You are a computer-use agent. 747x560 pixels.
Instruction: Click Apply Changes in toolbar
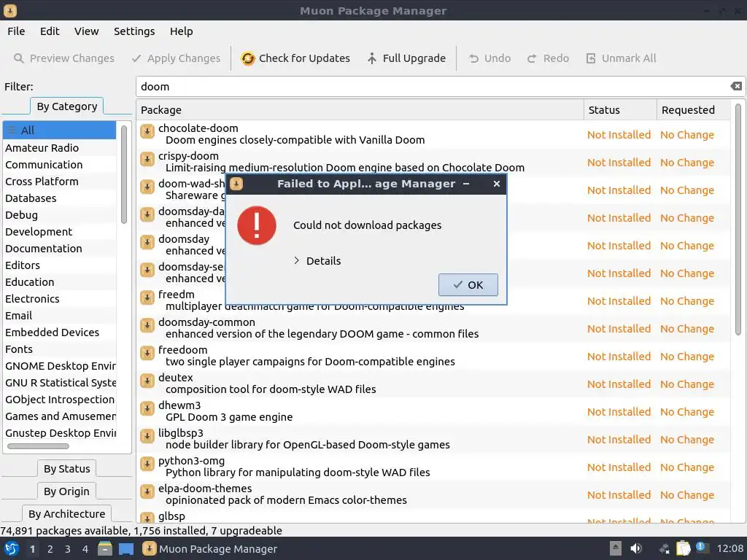click(x=177, y=58)
